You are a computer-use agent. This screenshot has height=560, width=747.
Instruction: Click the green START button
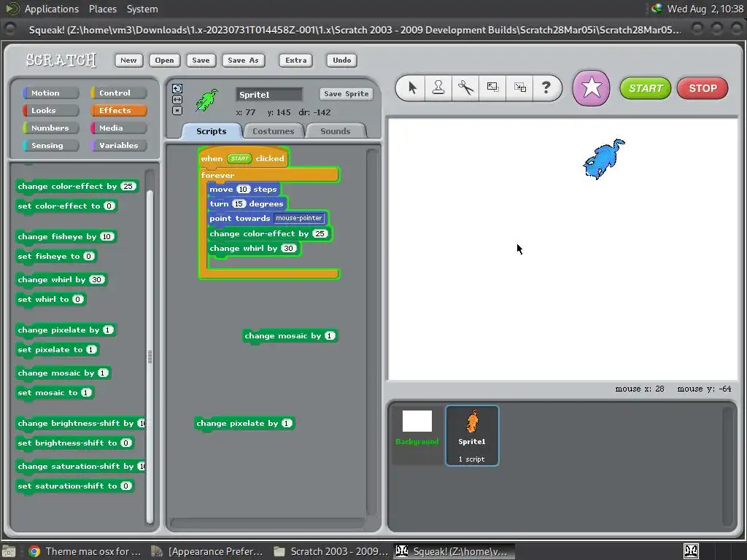[646, 88]
